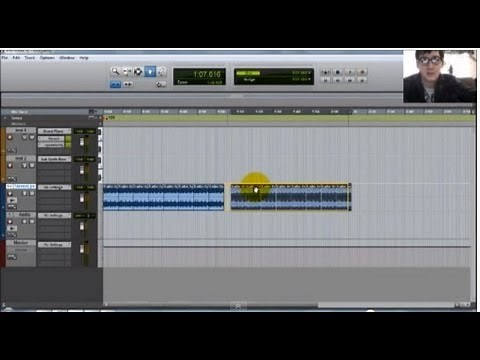480x360 pixels.
Task: Click the Go to End transport button
Action: coord(362,80)
